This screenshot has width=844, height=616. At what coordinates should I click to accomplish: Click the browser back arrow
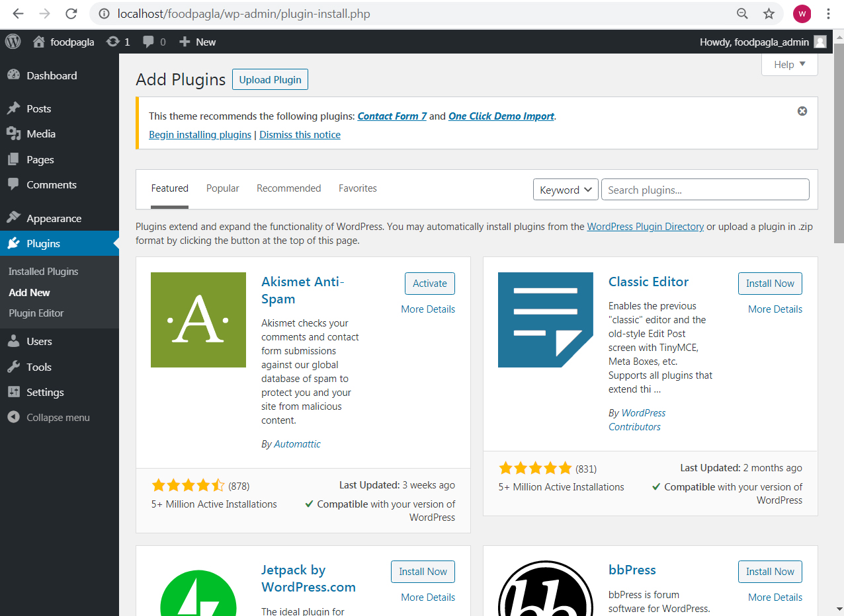point(18,13)
